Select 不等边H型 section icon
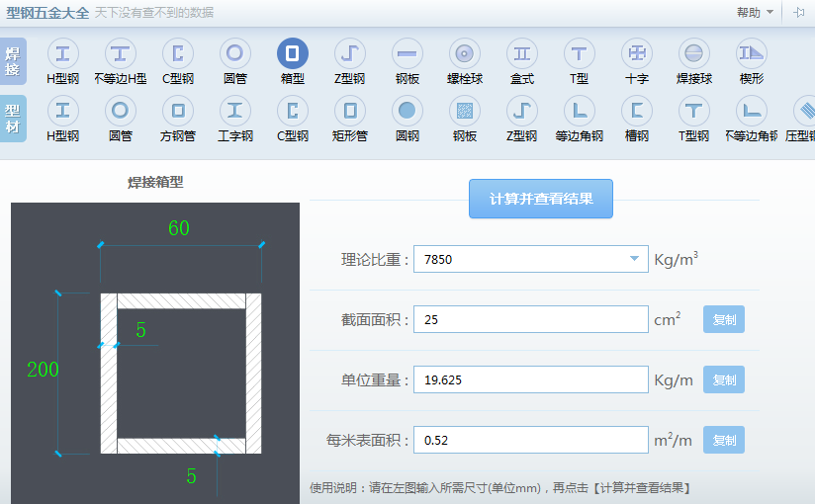The width and height of the screenshot is (815, 504). (120, 53)
